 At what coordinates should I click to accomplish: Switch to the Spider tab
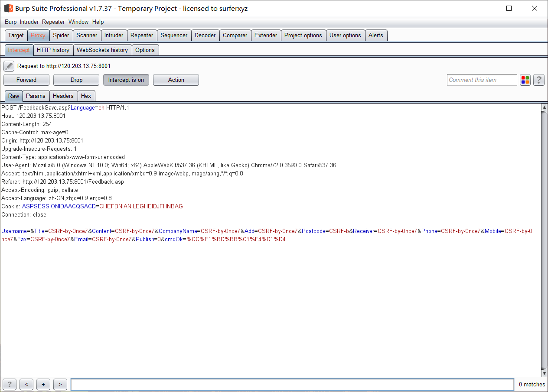(61, 36)
